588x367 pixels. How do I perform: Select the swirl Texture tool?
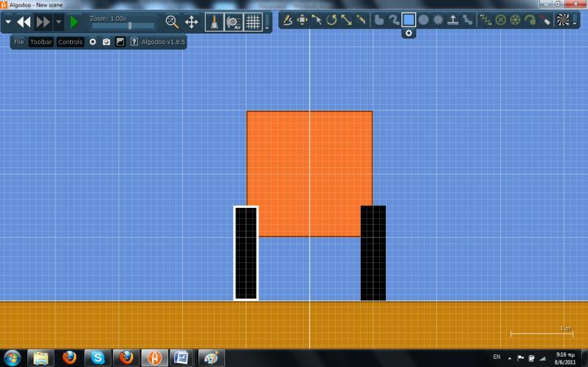(x=563, y=20)
